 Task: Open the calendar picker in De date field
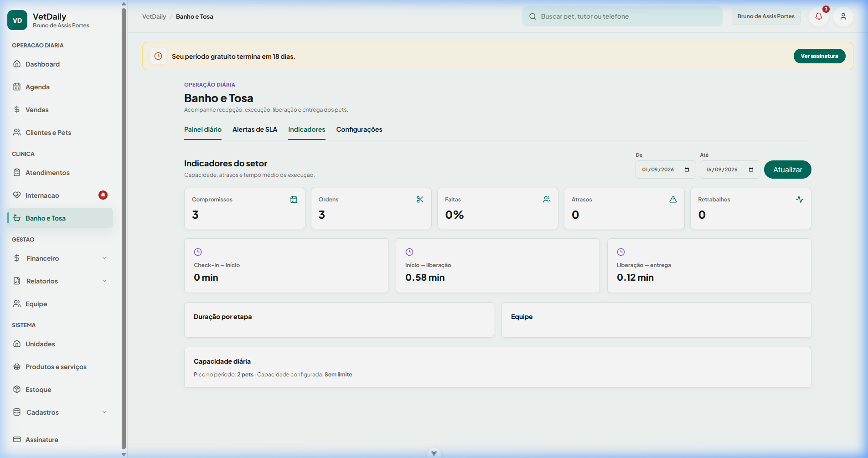(687, 170)
